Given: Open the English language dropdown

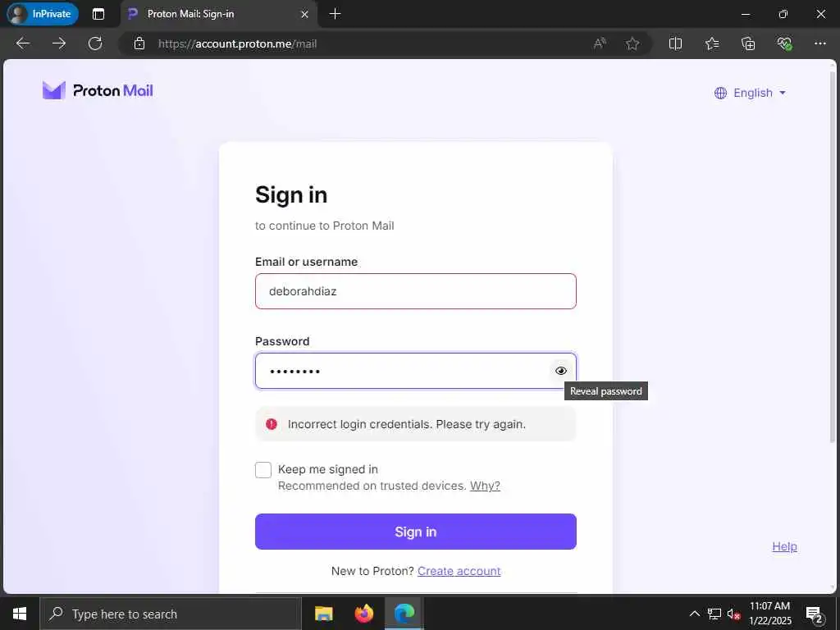Looking at the screenshot, I should (750, 93).
